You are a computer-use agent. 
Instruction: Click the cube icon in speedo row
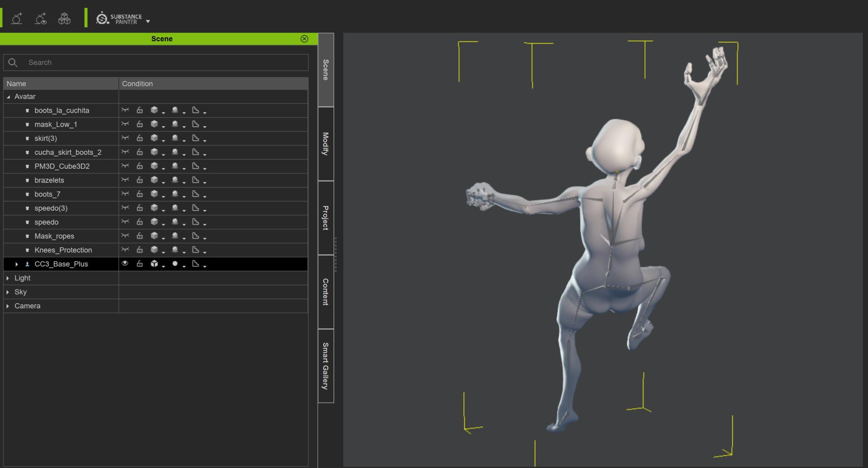tap(154, 222)
